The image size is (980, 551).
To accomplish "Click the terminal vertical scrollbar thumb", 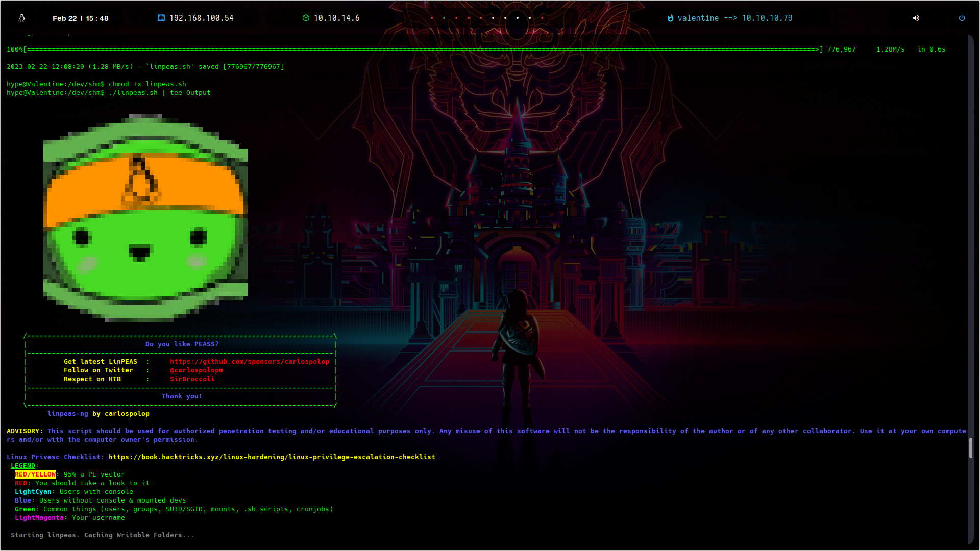I will coord(970,448).
